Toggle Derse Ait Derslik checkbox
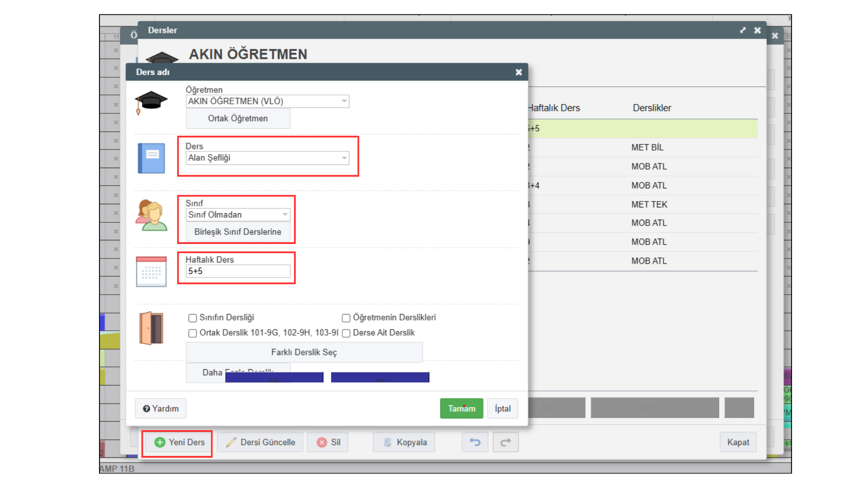 pyautogui.click(x=346, y=333)
